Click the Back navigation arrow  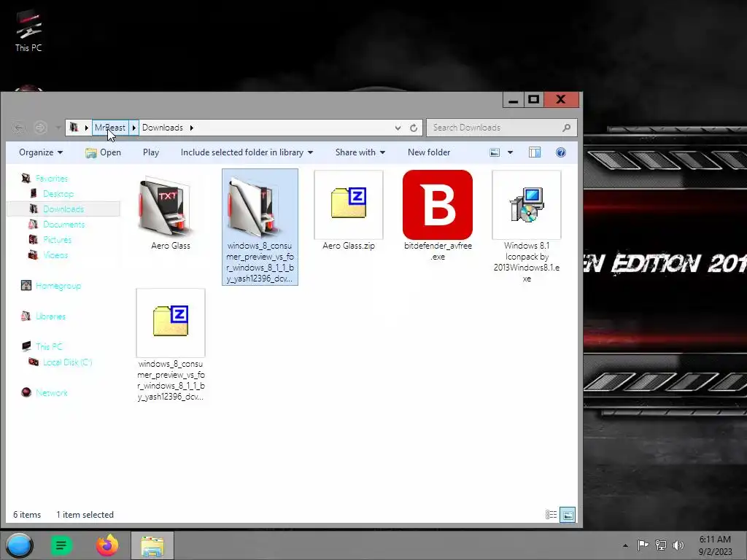pyautogui.click(x=19, y=128)
